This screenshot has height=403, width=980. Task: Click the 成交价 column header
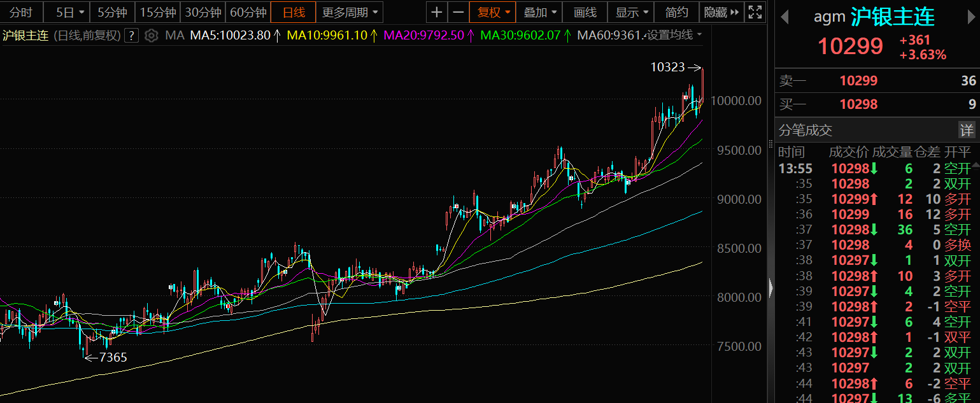[x=849, y=152]
